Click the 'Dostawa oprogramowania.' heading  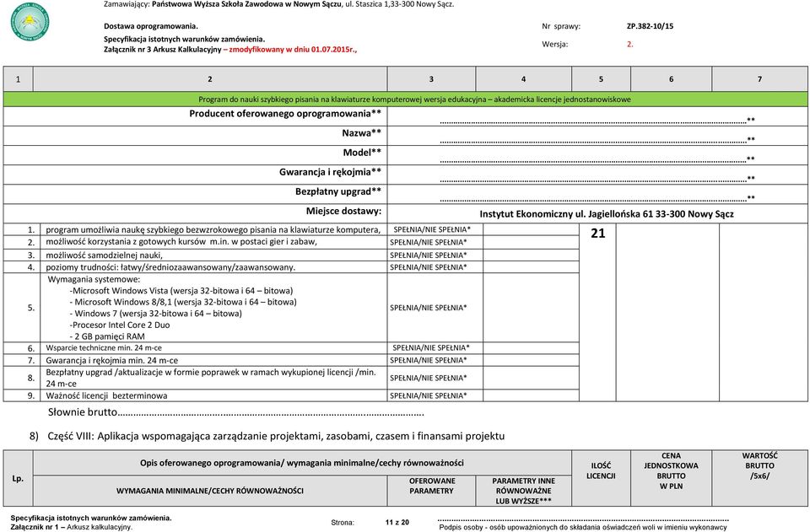[x=151, y=26]
